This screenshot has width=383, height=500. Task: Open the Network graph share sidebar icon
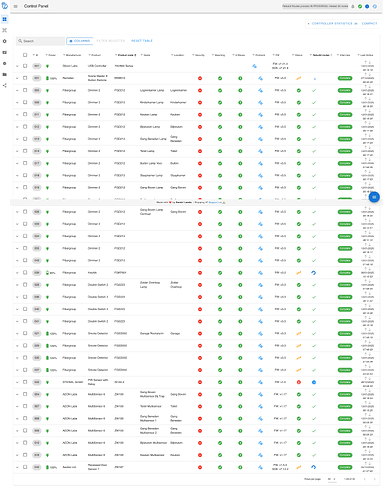pyautogui.click(x=4, y=85)
